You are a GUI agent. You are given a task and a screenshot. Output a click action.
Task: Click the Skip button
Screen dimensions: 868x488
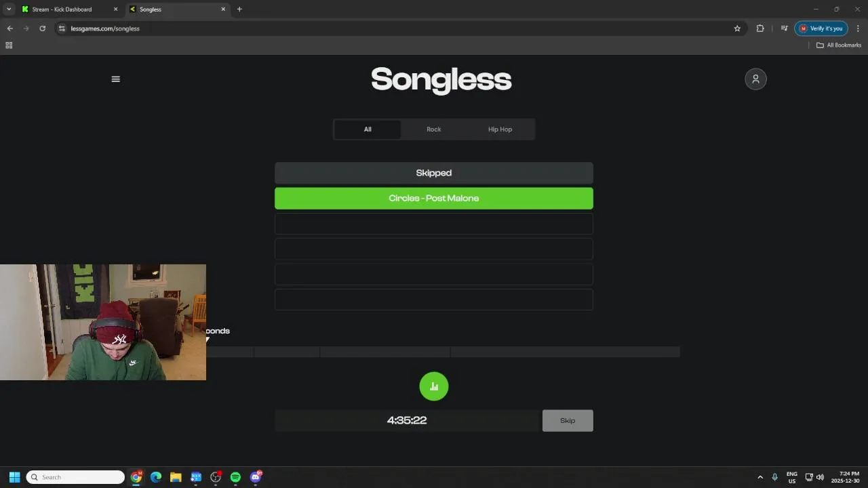click(x=568, y=421)
